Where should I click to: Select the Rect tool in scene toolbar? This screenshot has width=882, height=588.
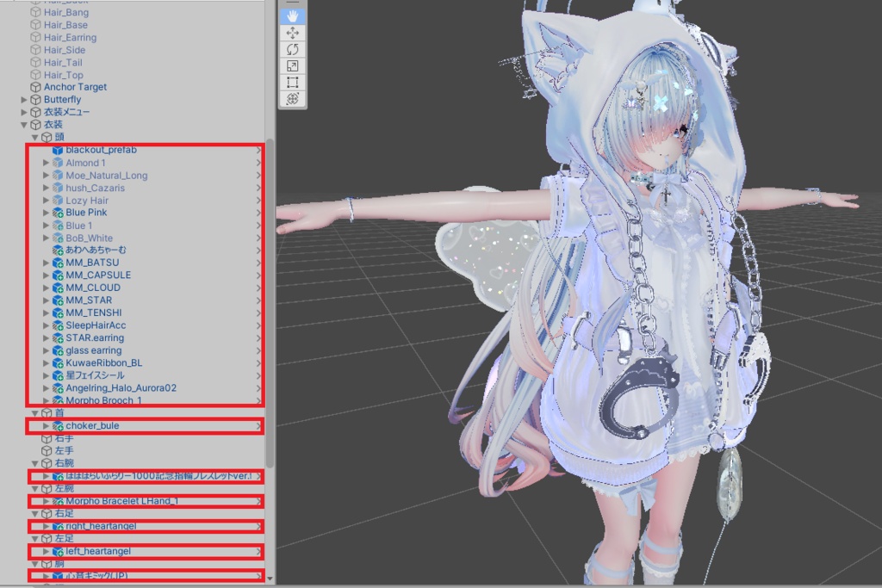(x=293, y=83)
